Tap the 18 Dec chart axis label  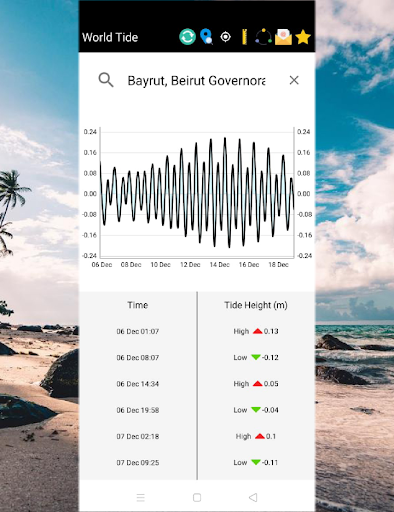click(279, 265)
